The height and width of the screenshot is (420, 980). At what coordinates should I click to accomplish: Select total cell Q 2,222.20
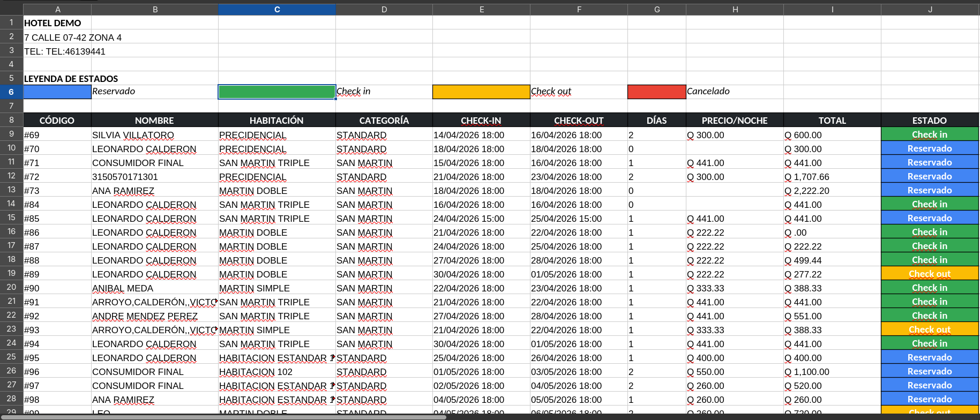(832, 191)
